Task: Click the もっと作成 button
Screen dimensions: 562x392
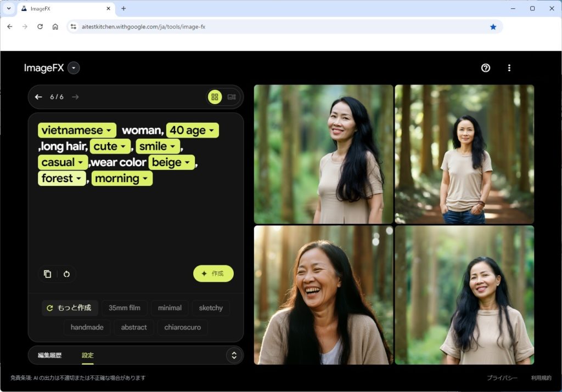Action: [70, 308]
